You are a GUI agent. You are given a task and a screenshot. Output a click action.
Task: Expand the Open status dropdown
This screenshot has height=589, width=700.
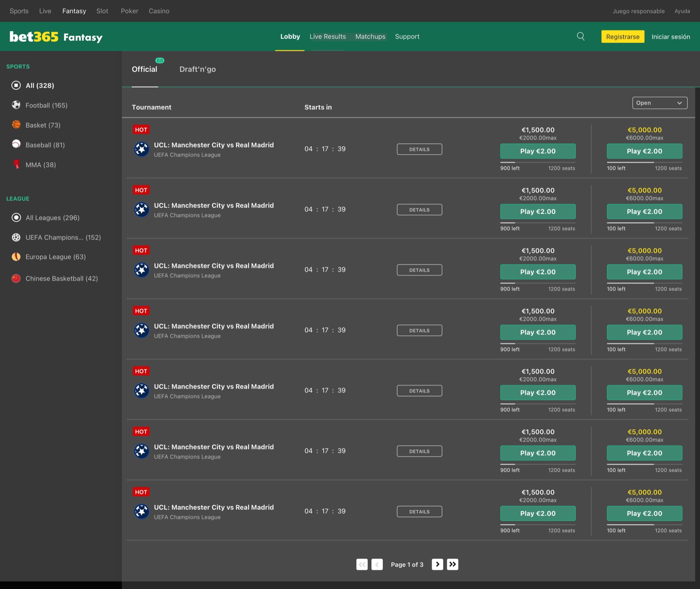click(x=660, y=103)
